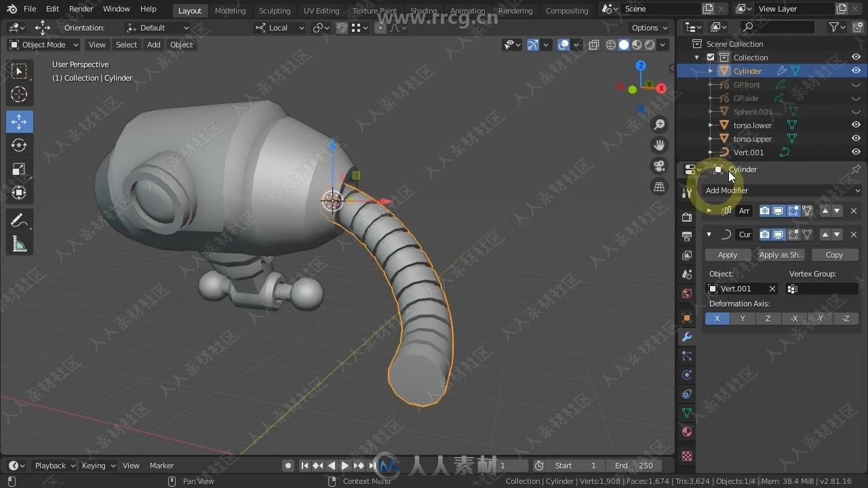Select the Measure tool
The width and height of the screenshot is (868, 488).
pyautogui.click(x=20, y=245)
